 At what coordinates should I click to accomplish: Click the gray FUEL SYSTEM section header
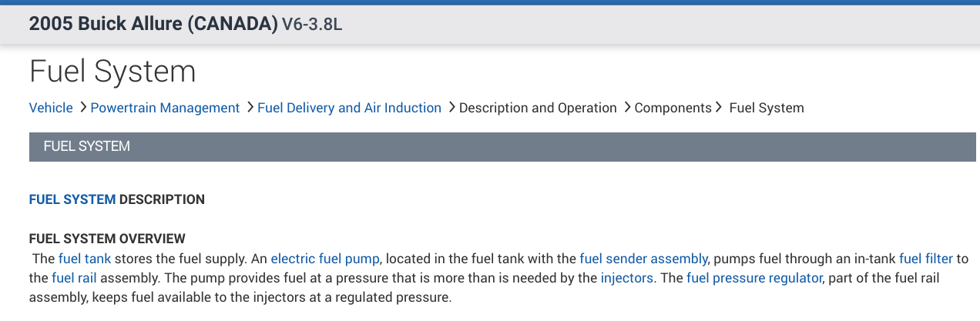(502, 146)
